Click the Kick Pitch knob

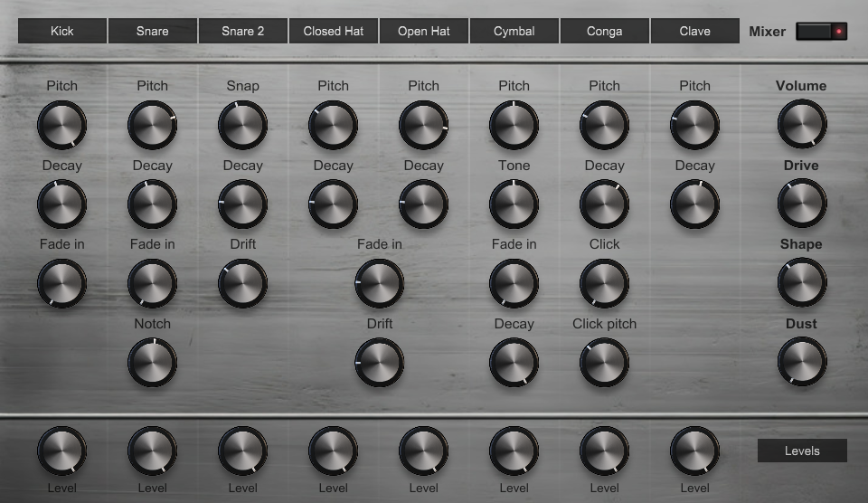coord(61,125)
